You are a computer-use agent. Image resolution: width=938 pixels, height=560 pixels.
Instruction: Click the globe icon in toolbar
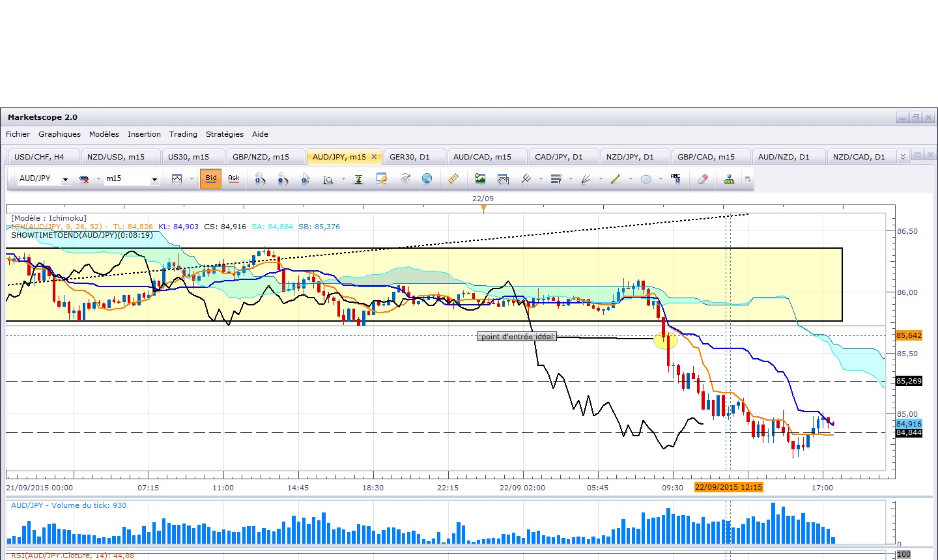point(427,178)
